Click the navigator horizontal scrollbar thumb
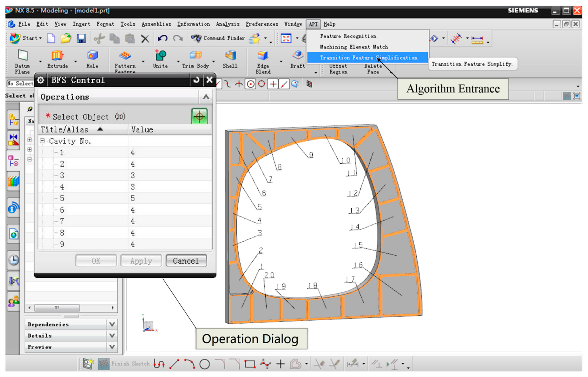The image size is (588, 377). click(x=57, y=308)
